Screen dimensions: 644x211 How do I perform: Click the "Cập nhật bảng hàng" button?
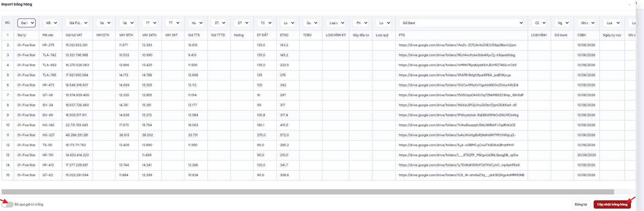pyautogui.click(x=612, y=204)
